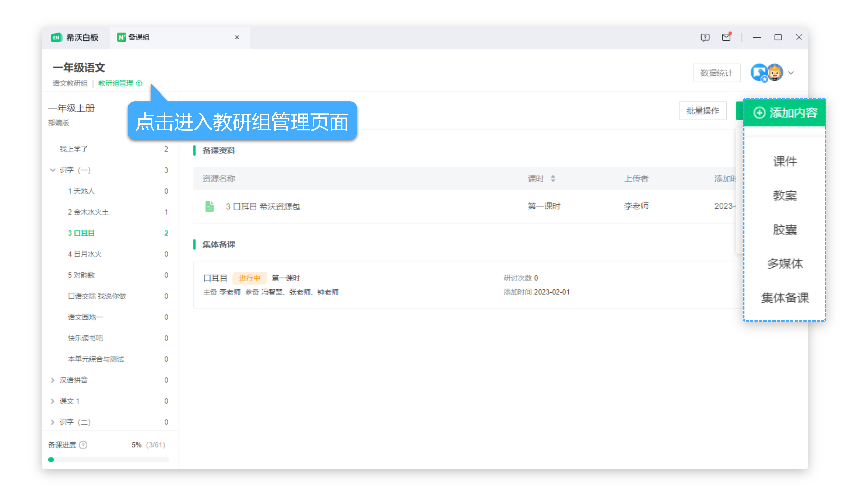Show the 备课进度 help tooltip icon
The height and width of the screenshot is (496, 868).
click(x=83, y=445)
